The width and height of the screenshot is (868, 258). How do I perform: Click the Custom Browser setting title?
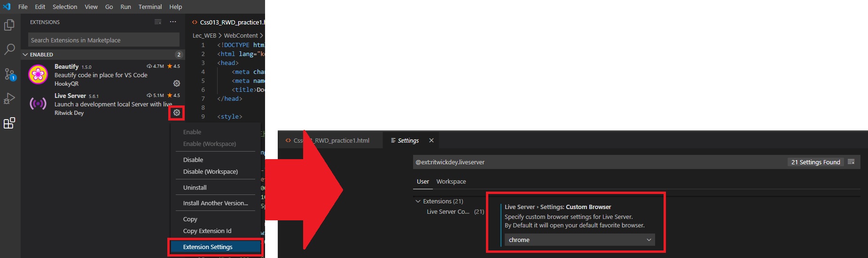[558, 207]
